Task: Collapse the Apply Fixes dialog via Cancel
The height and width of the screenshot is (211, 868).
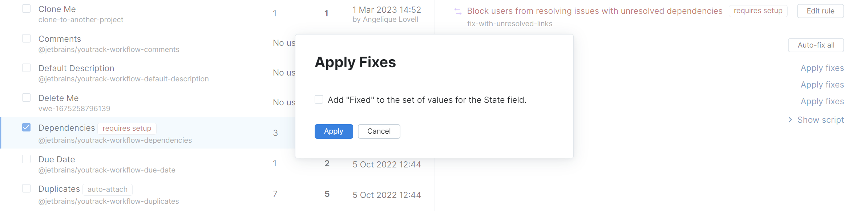Action: point(379,131)
